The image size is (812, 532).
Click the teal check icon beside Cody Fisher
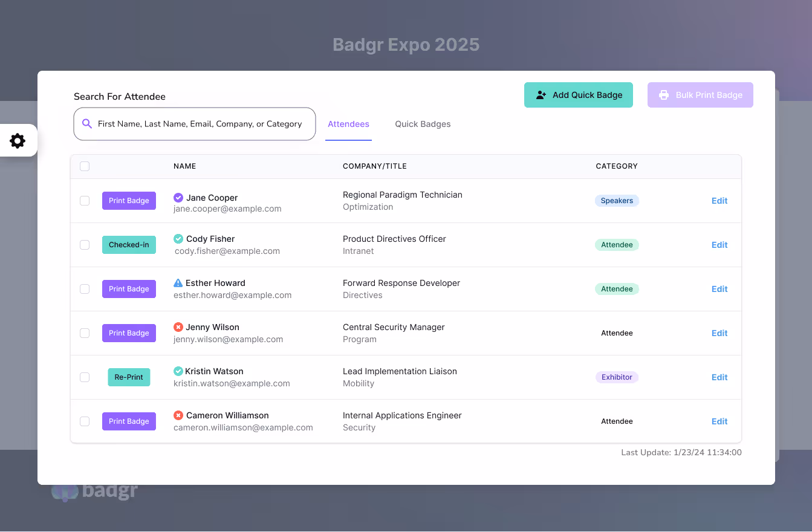(178, 239)
